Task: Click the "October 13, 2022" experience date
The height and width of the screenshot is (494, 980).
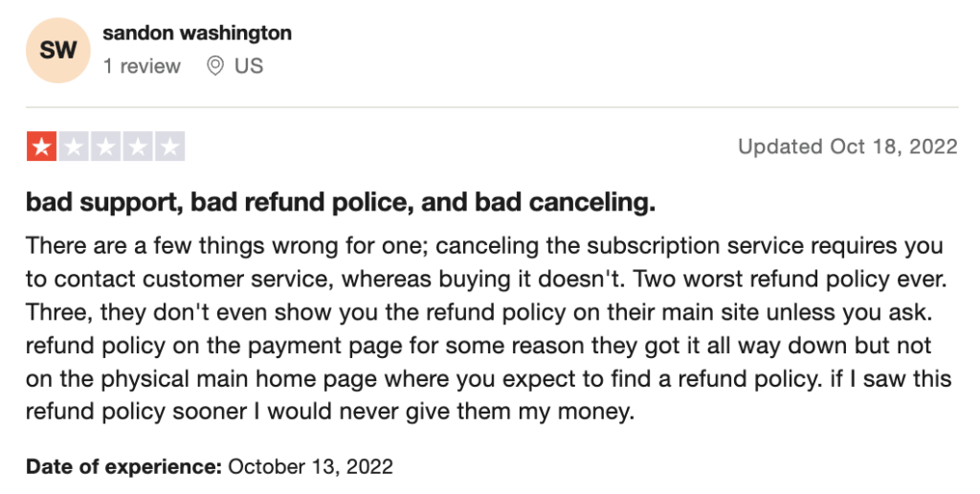Action: (311, 467)
